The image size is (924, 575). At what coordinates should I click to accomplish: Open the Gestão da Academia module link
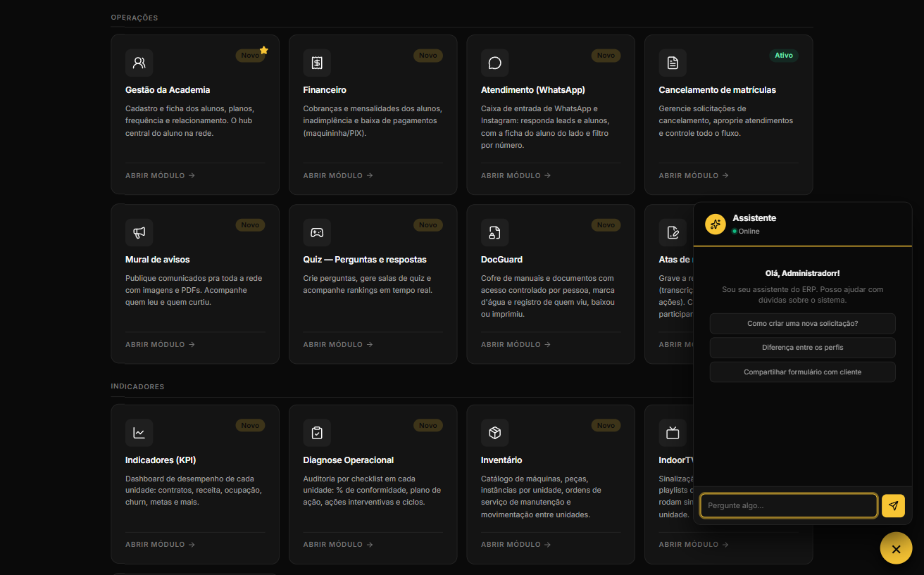160,176
